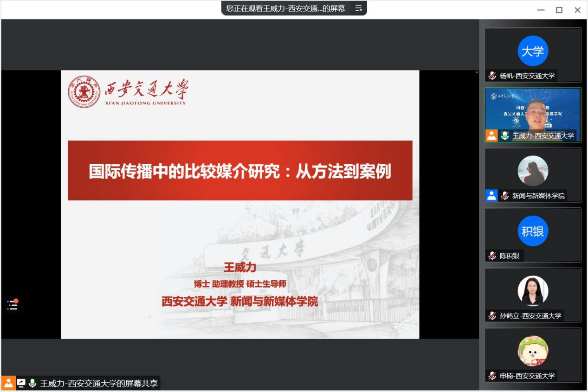
Task: Select the blue 大学 avatar of 杨帆
Action: [x=533, y=51]
